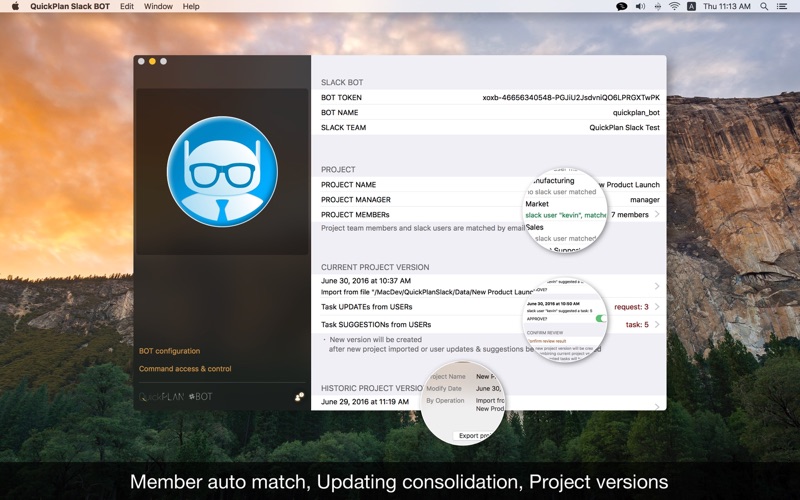Open the QuickPlan Slack BOT menu
The width and height of the screenshot is (800, 500).
coord(70,6)
